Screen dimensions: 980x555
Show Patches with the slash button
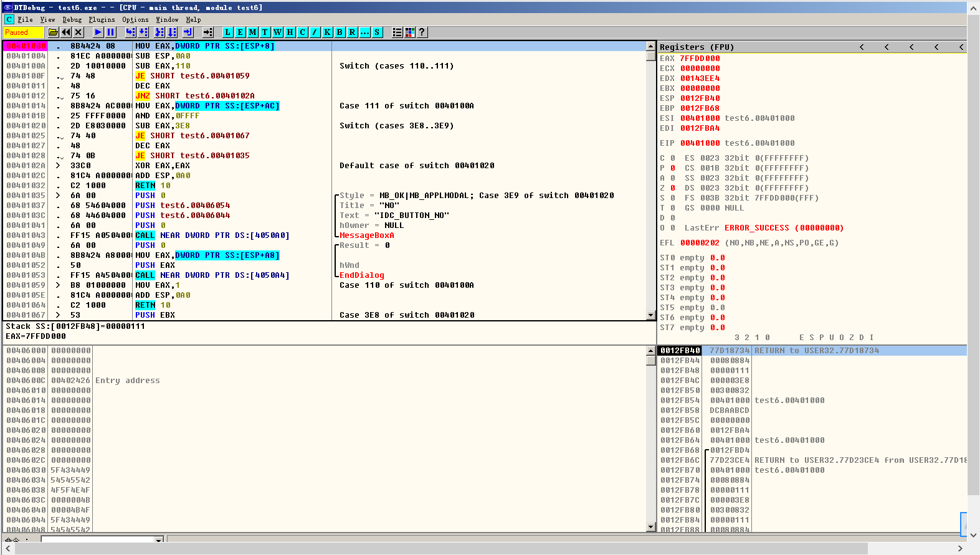coord(315,32)
